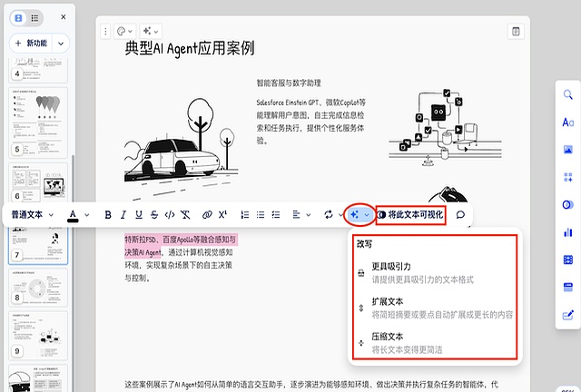The width and height of the screenshot is (581, 392).
Task: Open the Aa text templates panel
Action: pyautogui.click(x=568, y=122)
